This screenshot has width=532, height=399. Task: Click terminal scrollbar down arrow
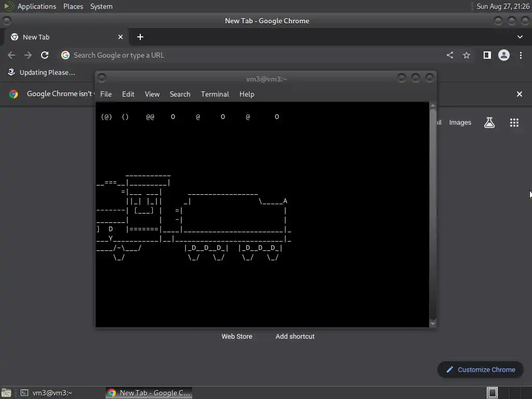coord(433,324)
